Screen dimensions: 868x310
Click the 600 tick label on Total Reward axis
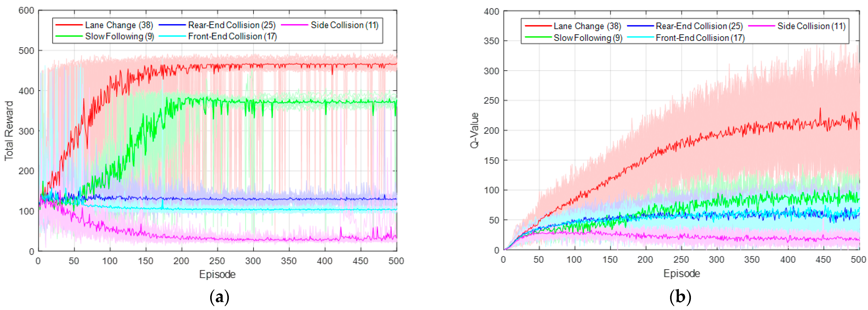click(x=26, y=11)
